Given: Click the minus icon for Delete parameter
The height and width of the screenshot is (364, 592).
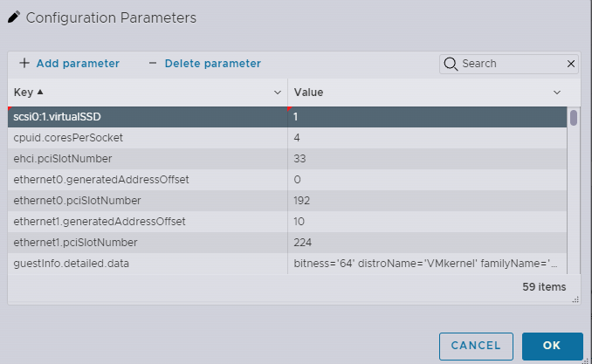Looking at the screenshot, I should (x=153, y=63).
